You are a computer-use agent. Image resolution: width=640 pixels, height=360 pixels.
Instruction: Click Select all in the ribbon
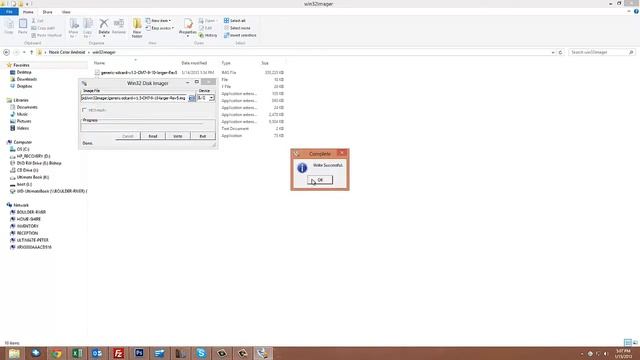235,20
